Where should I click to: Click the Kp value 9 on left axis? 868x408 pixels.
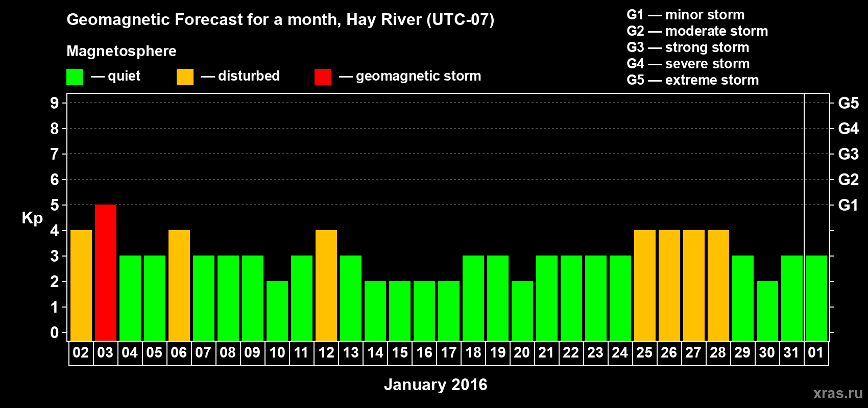pos(55,103)
